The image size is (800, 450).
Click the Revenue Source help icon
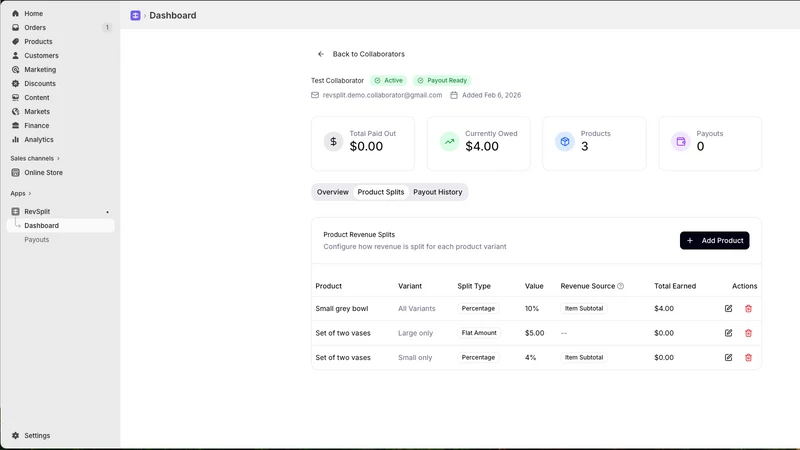pos(620,286)
